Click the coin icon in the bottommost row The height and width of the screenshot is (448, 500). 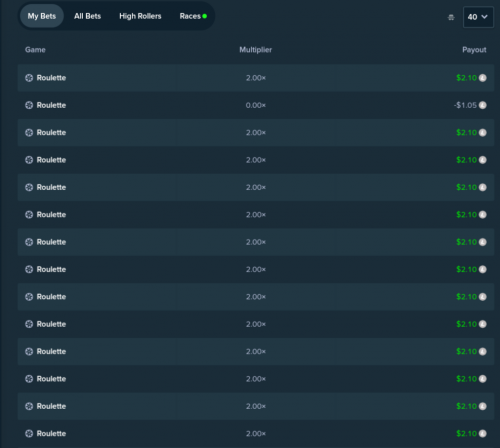coord(483,434)
